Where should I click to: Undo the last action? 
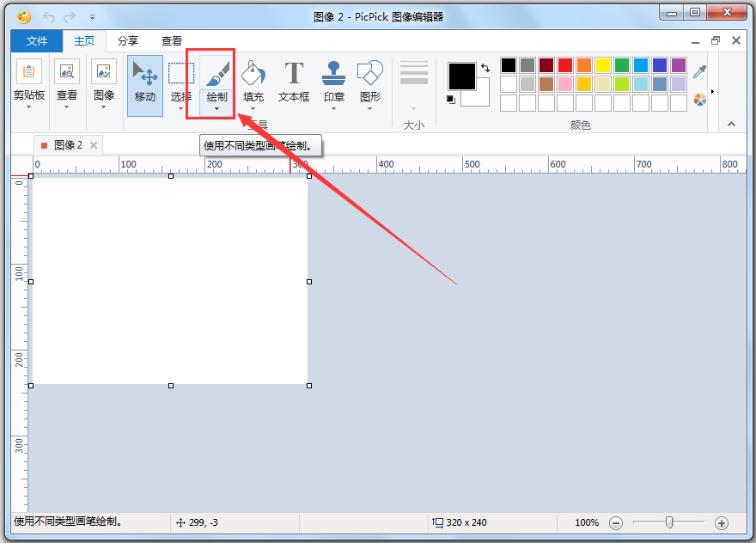tap(49, 17)
